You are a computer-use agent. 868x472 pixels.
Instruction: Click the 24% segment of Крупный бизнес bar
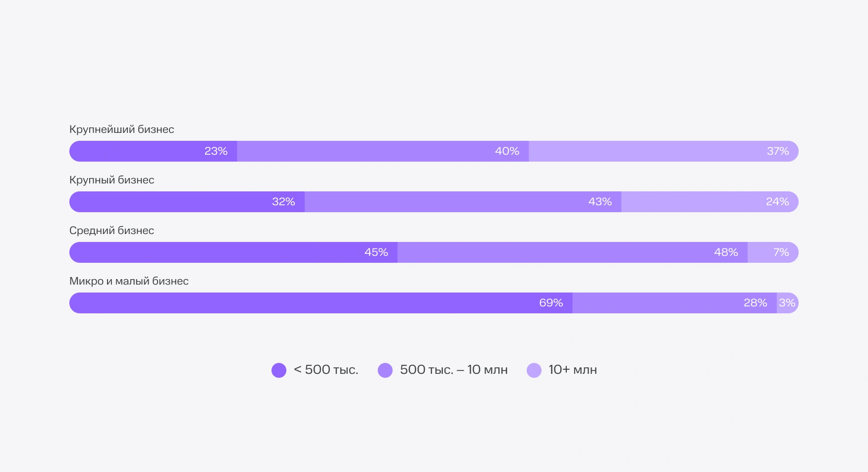(709, 202)
